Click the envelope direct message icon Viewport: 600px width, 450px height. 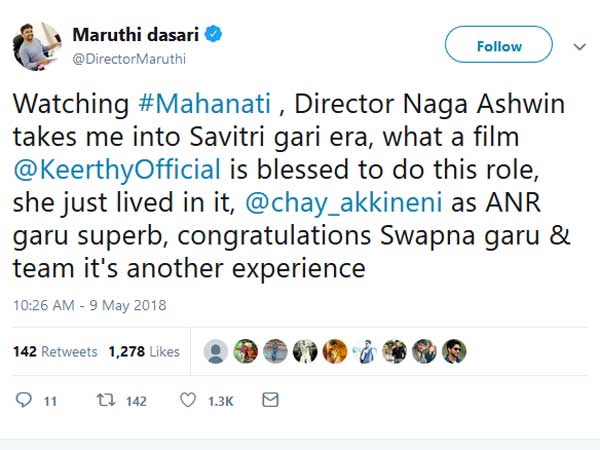tap(270, 400)
